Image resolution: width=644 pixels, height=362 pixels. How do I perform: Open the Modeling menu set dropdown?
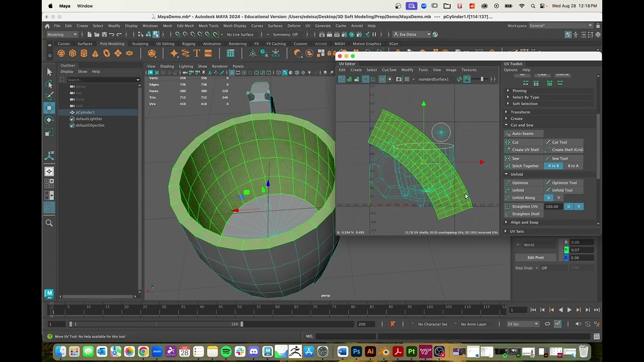[61, 34]
